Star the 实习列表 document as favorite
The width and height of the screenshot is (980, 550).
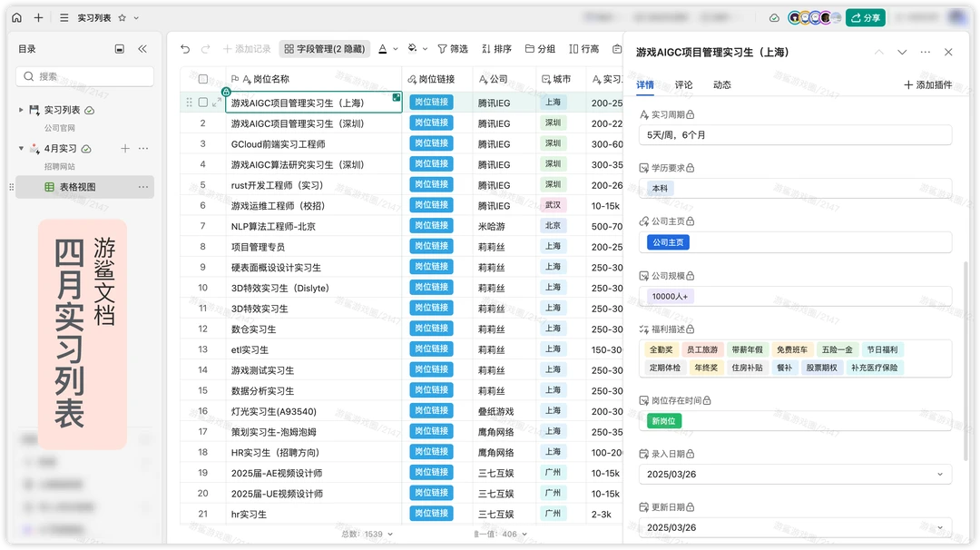pos(122,17)
